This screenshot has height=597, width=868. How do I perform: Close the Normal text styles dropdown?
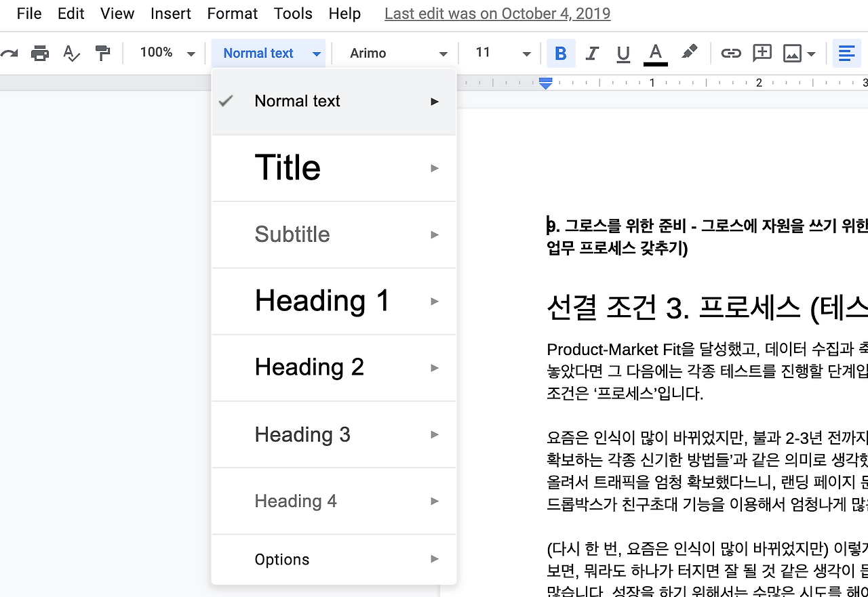269,53
